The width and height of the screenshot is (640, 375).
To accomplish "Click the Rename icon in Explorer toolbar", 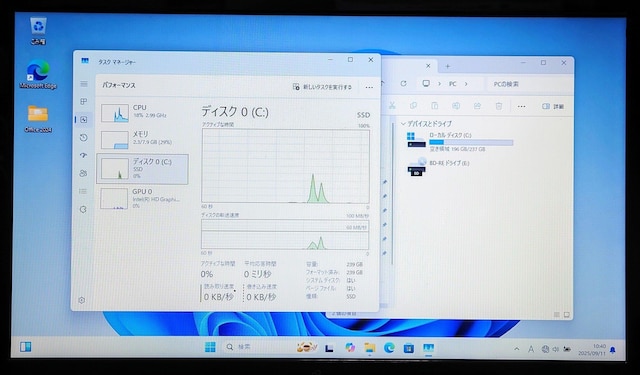I will pos(456,106).
